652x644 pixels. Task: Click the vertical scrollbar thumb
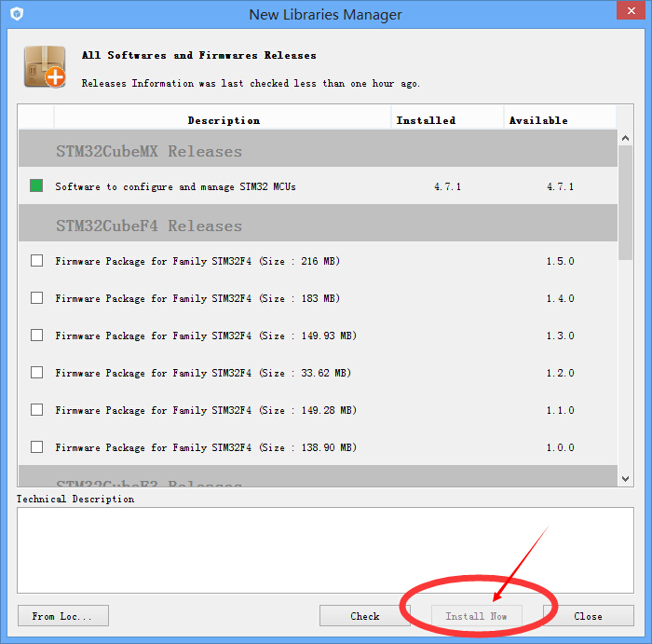625,202
